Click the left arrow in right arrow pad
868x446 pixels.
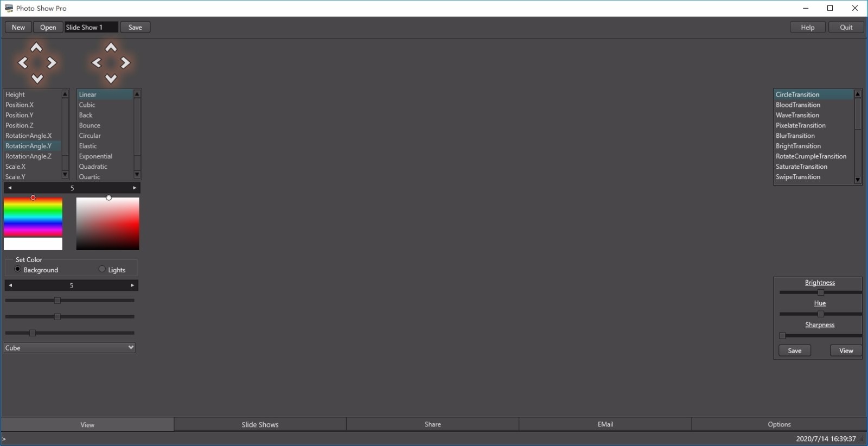(97, 63)
